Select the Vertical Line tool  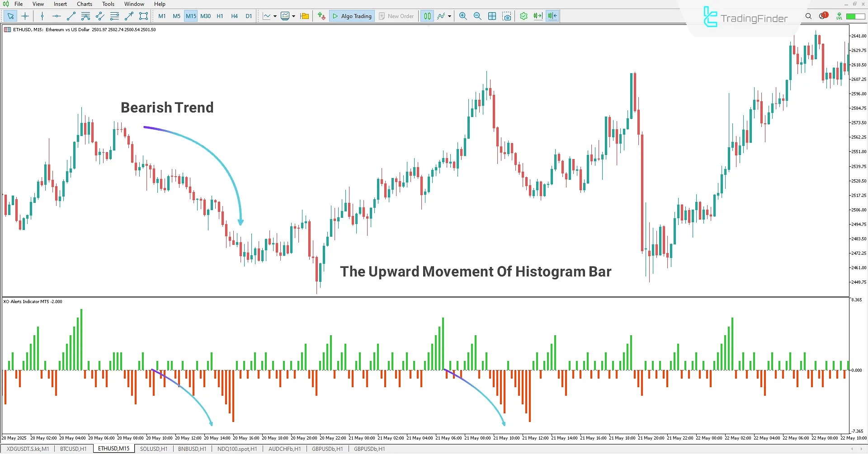point(42,16)
